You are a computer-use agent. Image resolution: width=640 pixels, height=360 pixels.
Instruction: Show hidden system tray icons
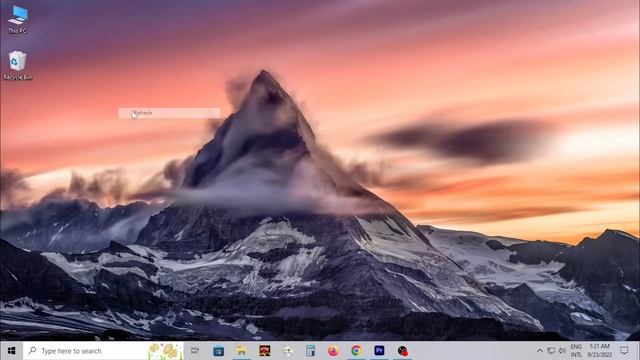tap(540, 351)
